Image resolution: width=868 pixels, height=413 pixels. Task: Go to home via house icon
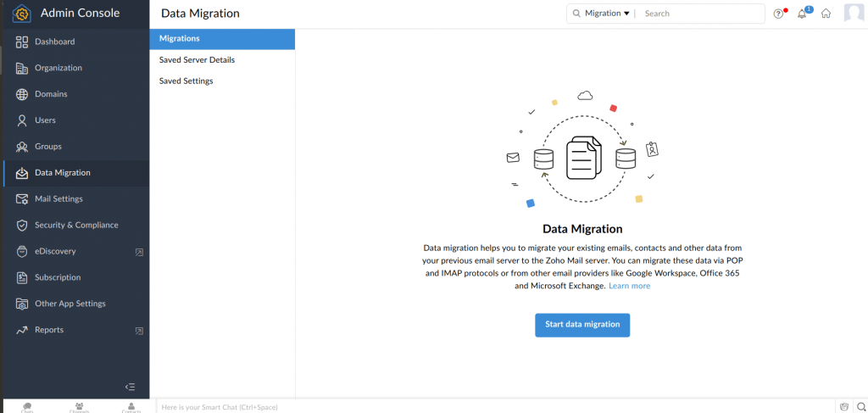pyautogui.click(x=826, y=14)
